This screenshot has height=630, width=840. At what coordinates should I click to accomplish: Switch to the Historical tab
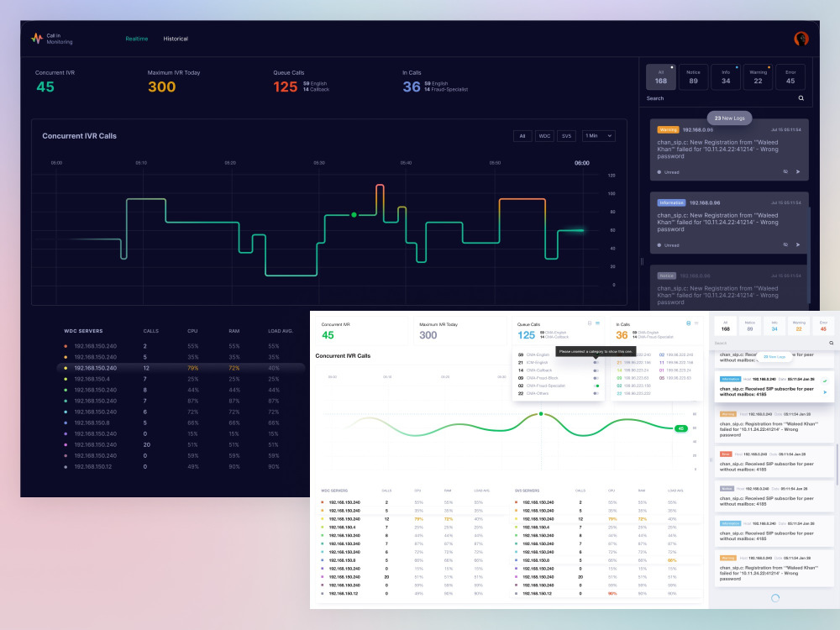(176, 38)
